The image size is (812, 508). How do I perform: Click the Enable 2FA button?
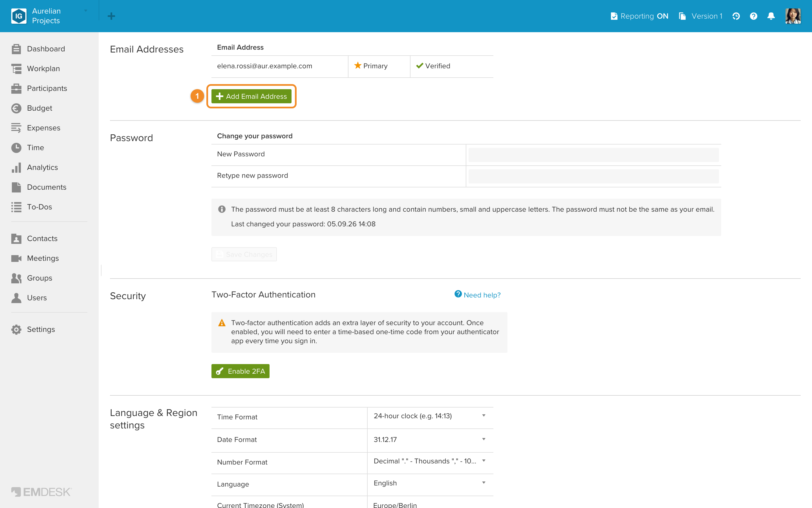240,371
